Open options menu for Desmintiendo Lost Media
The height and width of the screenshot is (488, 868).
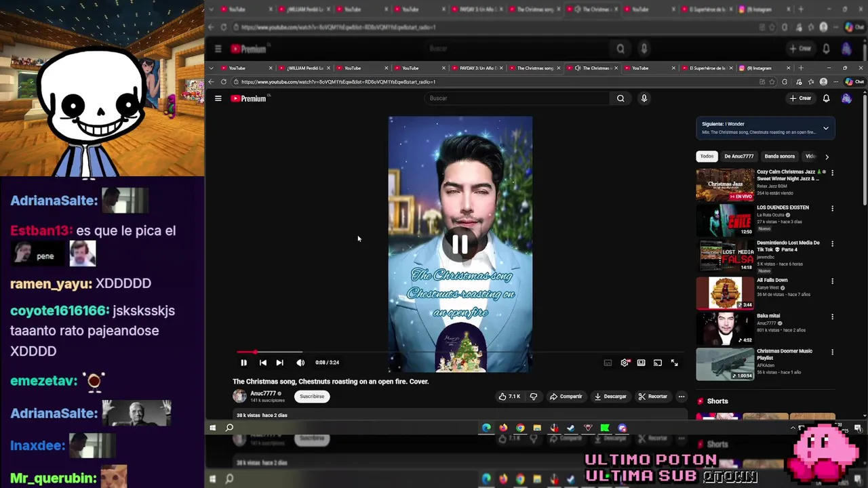pos(832,244)
